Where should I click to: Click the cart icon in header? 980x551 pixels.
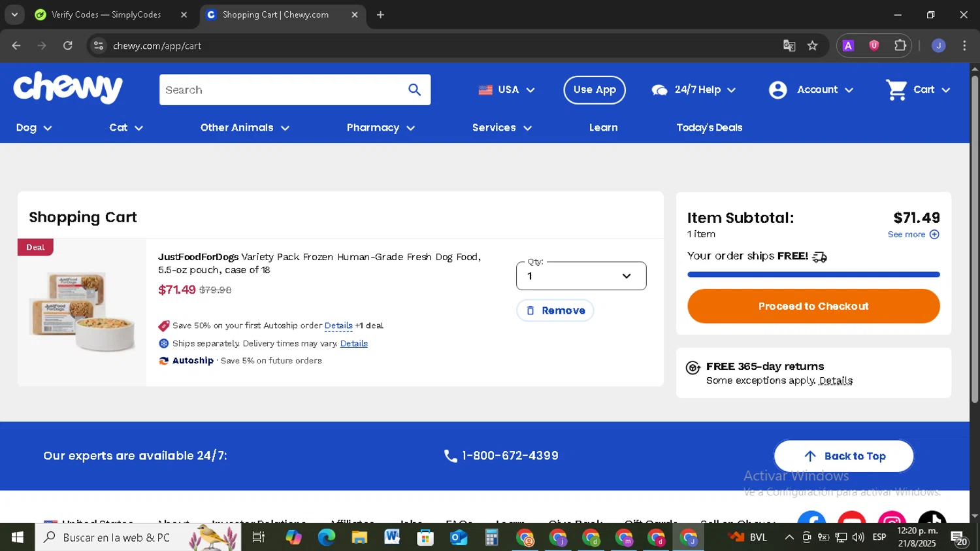[x=896, y=90]
